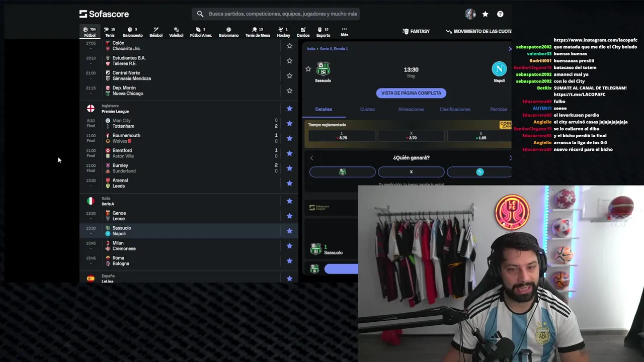Open Sassuolo team crest in match panel
This screenshot has height=362, width=644.
[x=323, y=69]
